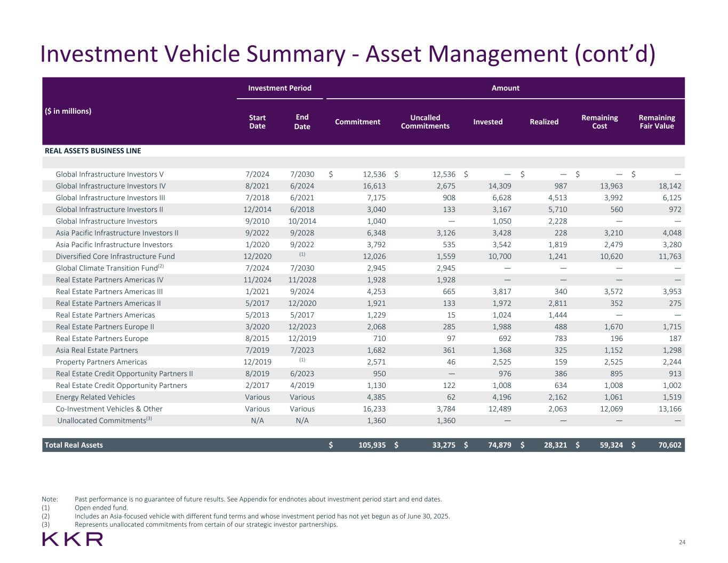Click the page number 24
This screenshot has height=563, width=728.
(x=682, y=543)
